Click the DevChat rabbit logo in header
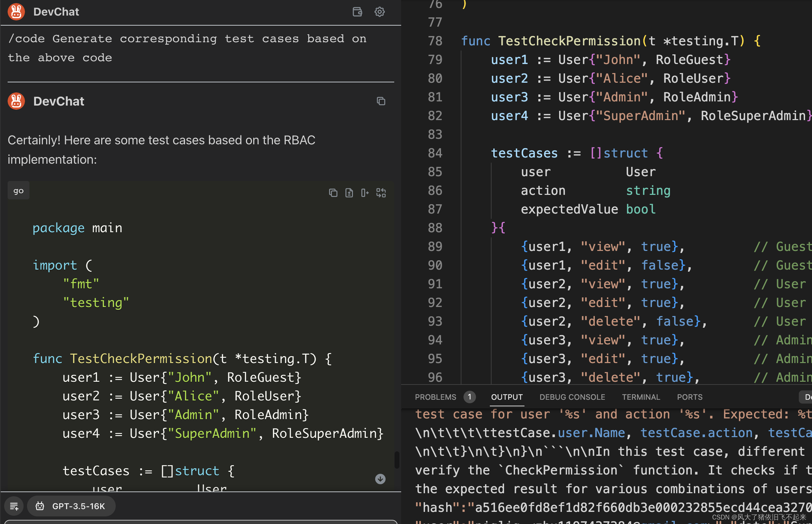812x524 pixels. 16,12
